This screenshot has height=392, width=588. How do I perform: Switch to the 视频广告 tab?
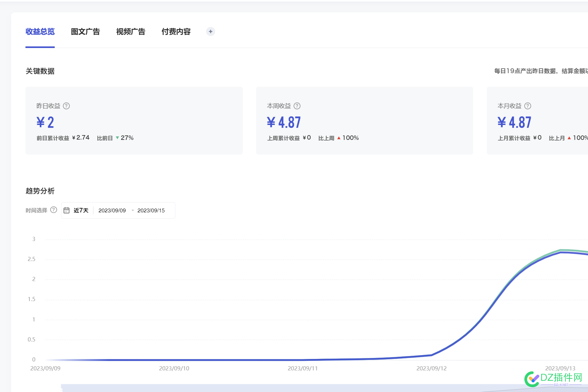[x=130, y=31]
